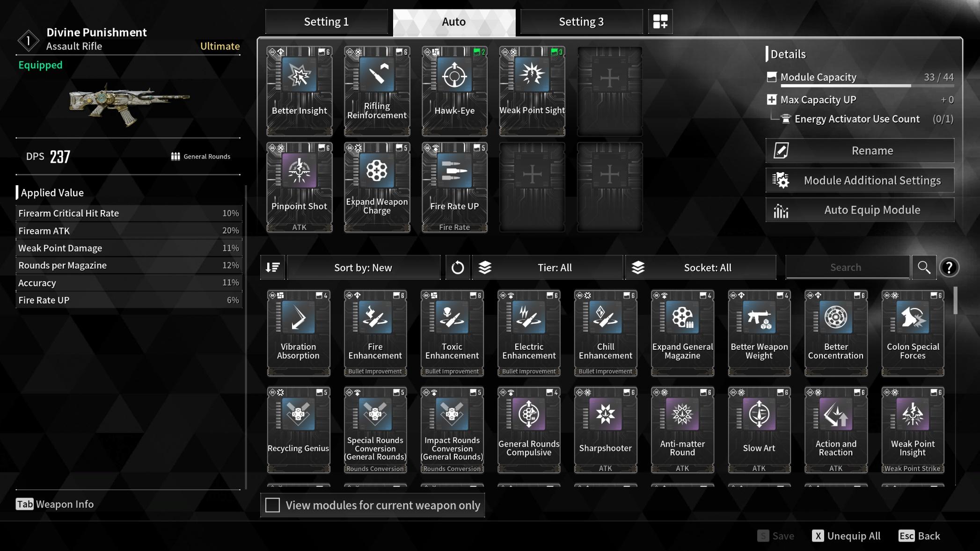Click the add new setting preset icon
Viewport: 980px width, 551px height.
[660, 22]
